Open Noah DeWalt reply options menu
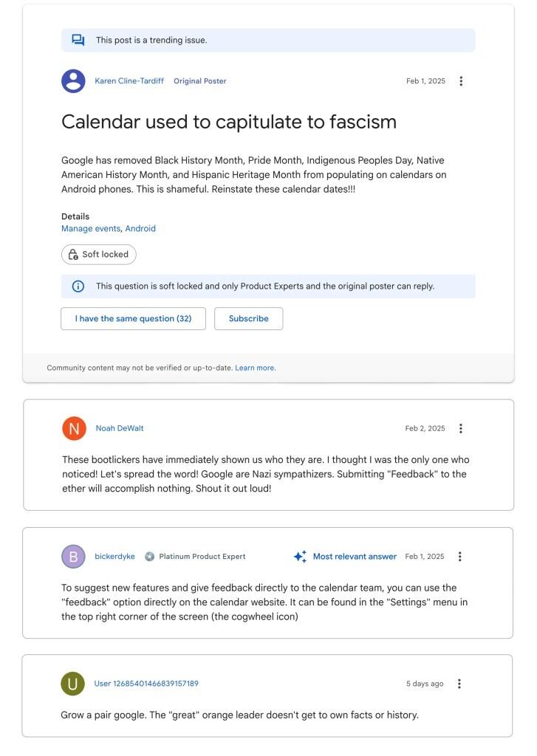Screen dimensions: 537x756 click(461, 428)
